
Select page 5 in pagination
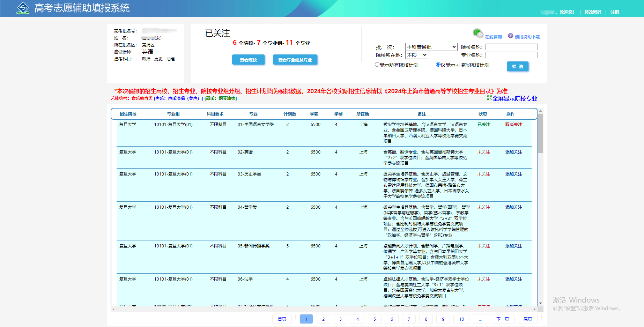pyautogui.click(x=375, y=319)
